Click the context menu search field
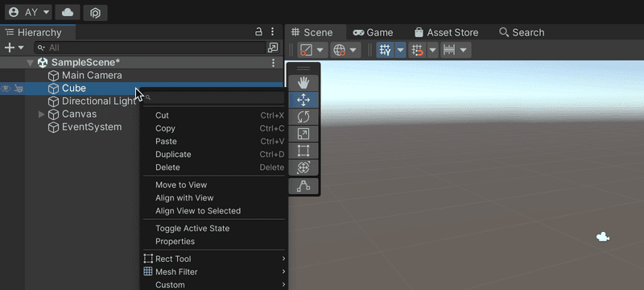The width and height of the screenshot is (644, 290). (x=214, y=97)
